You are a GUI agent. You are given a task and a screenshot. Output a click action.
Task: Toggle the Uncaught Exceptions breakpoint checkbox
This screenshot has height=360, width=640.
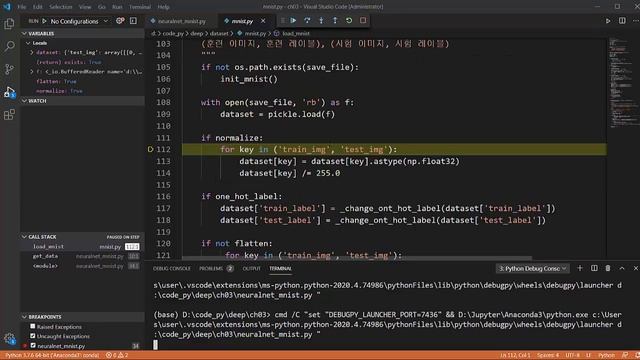tap(33, 336)
